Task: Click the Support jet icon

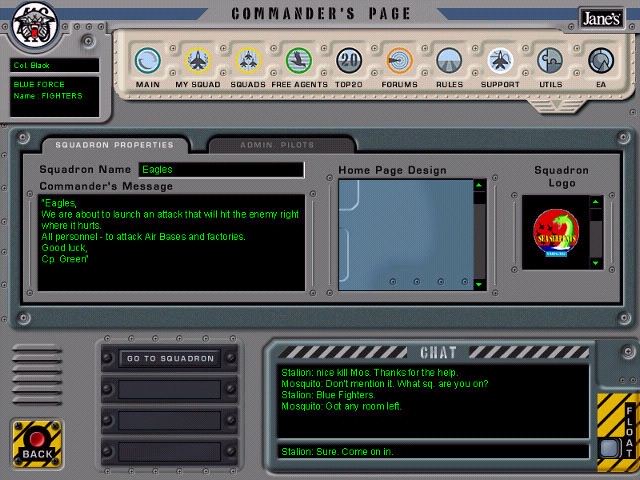Action: pos(500,61)
